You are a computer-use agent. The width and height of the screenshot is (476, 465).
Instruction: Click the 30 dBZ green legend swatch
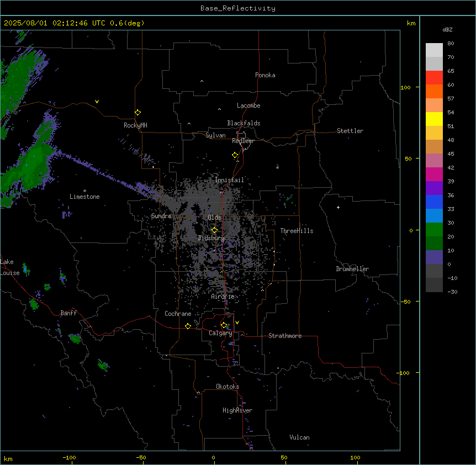[434, 230]
